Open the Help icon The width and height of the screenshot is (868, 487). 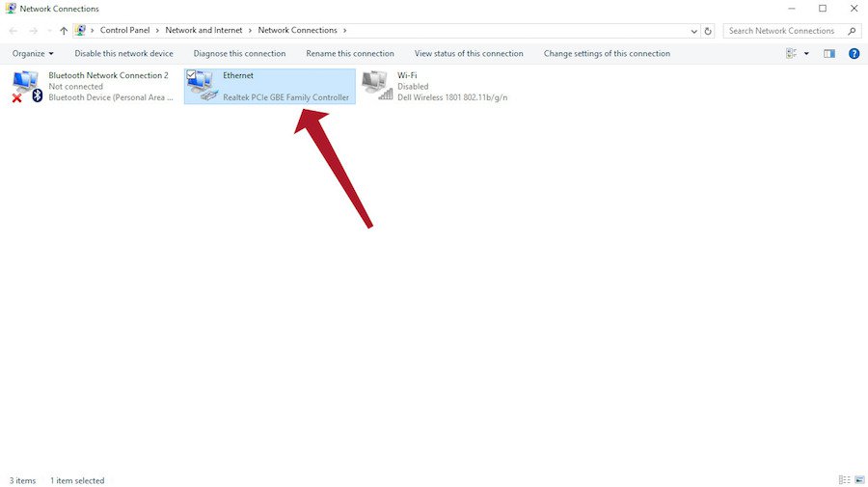coord(854,54)
